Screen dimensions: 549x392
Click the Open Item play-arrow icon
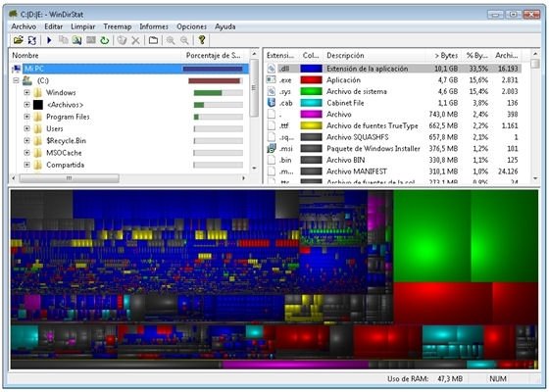click(49, 40)
